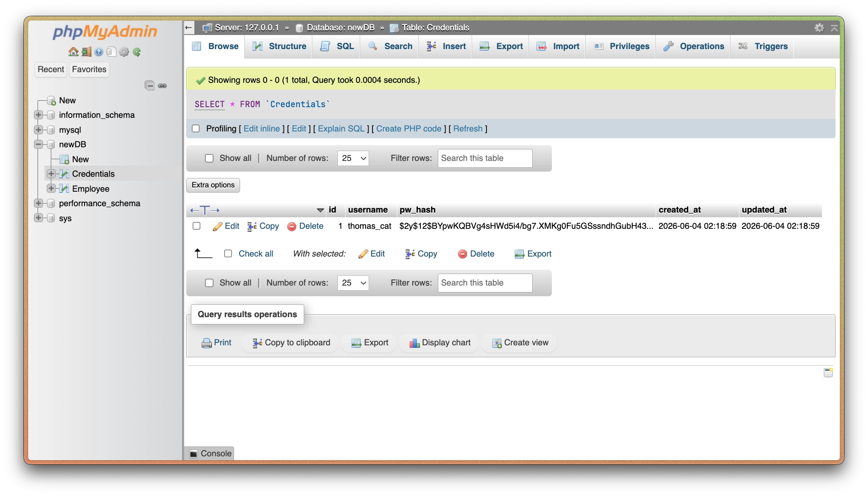Click Print printer icon in results operations
The height and width of the screenshot is (496, 868).
207,343
